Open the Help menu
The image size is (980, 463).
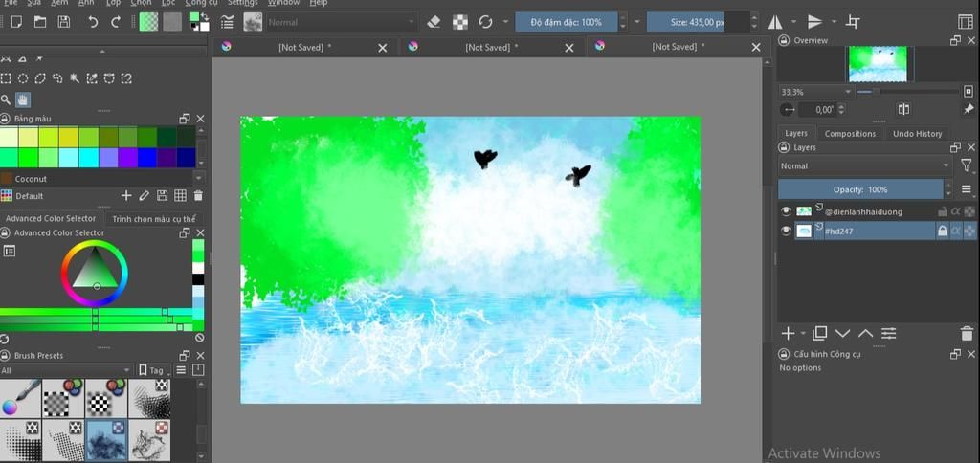pyautogui.click(x=319, y=3)
